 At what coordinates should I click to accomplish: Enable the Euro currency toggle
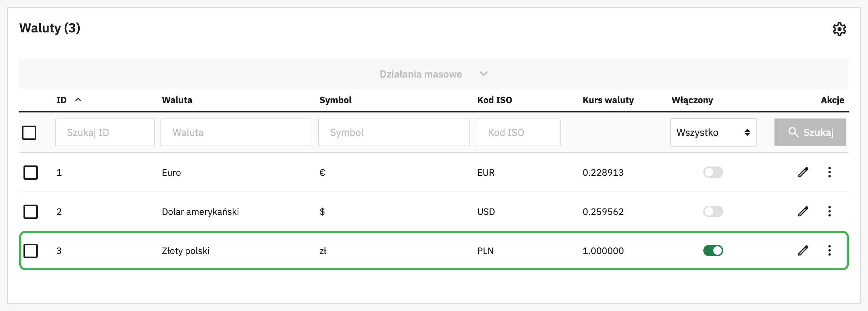click(x=713, y=172)
